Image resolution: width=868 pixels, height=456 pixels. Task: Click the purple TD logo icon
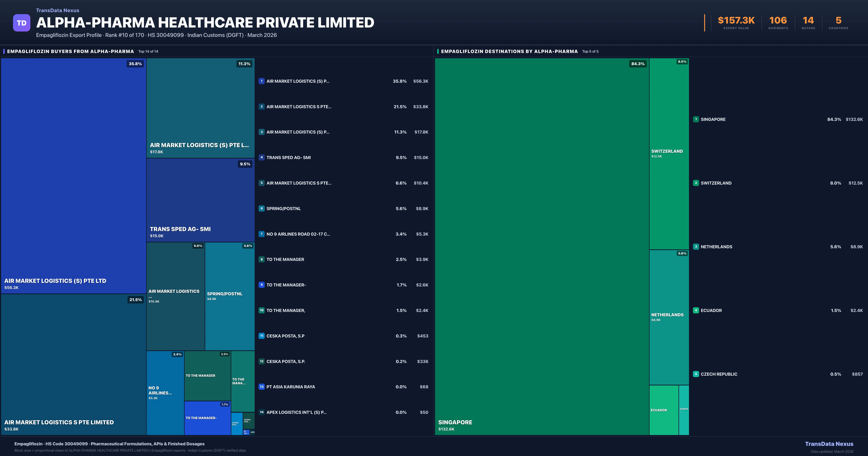coord(22,23)
